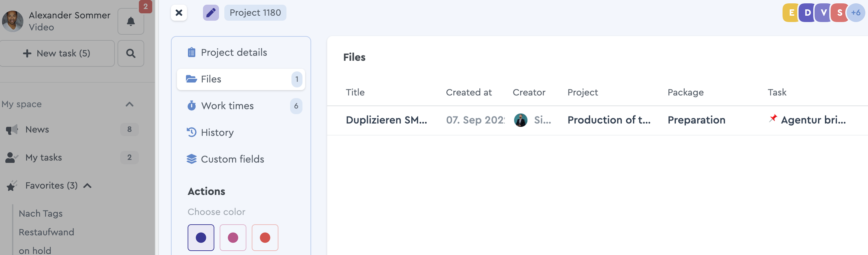Click the Favorites star icon
Screen dimensions: 868x255
coord(12,186)
